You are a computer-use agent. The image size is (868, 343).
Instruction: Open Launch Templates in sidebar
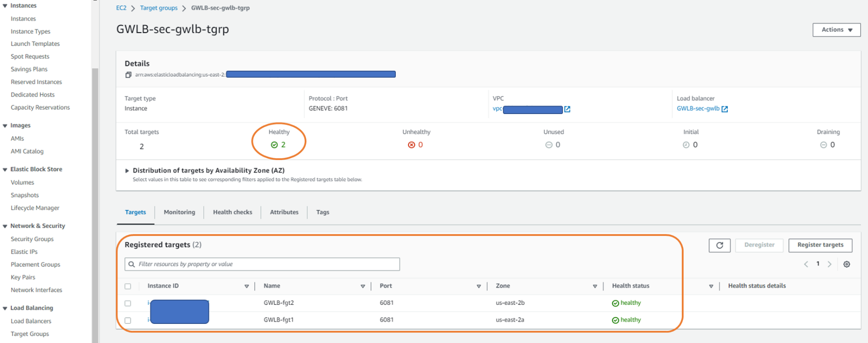(x=35, y=44)
